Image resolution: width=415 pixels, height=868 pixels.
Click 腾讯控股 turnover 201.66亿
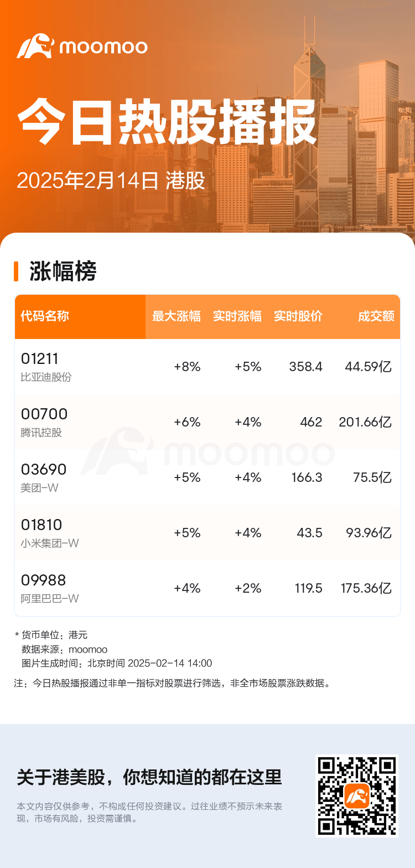365,422
